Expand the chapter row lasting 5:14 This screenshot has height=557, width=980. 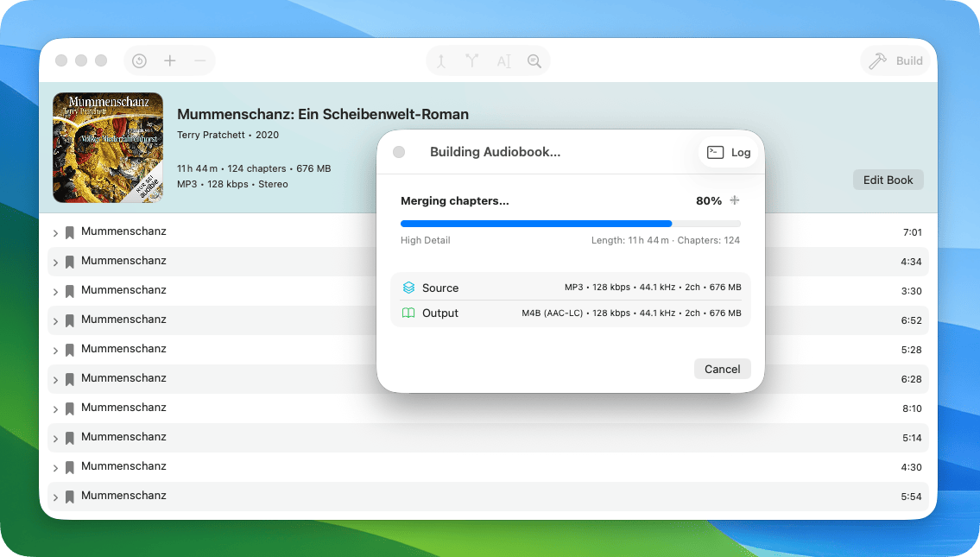point(55,438)
